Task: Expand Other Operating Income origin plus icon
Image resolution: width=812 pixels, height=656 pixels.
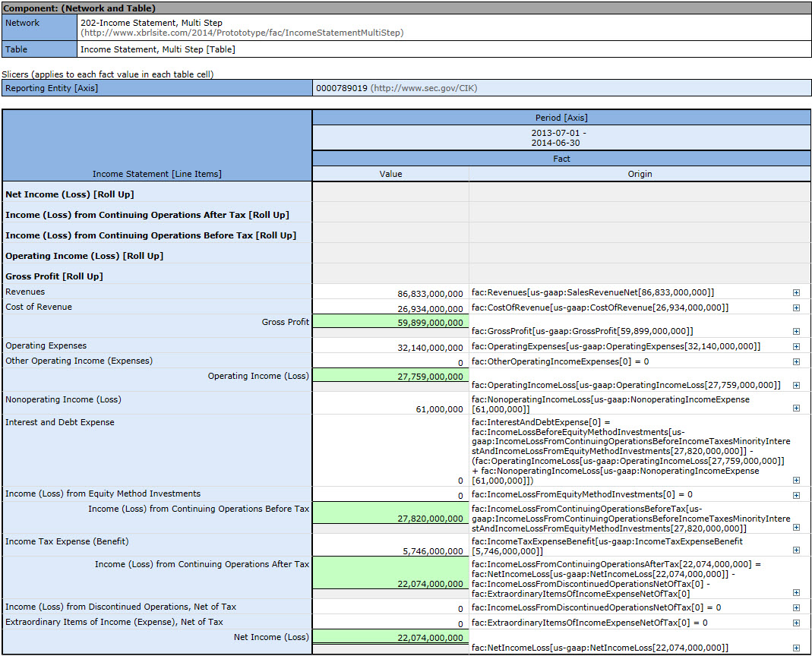Action: (796, 361)
